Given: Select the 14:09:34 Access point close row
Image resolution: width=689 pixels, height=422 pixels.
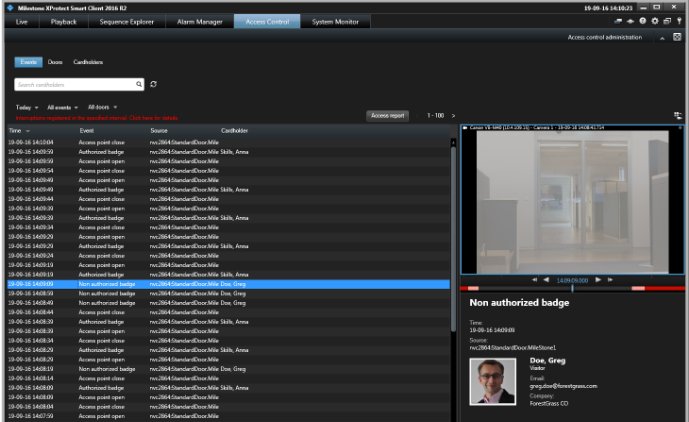Looking at the screenshot, I should pos(228,227).
